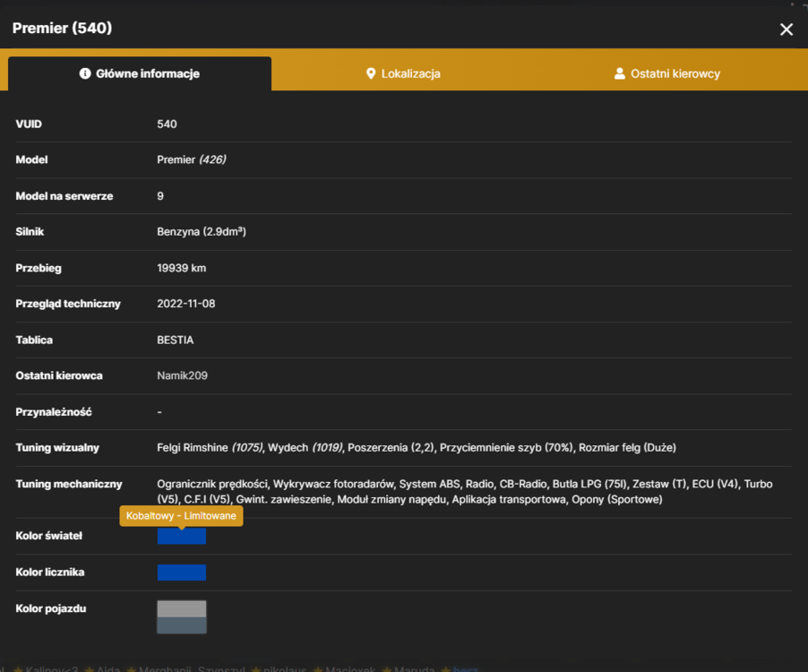808x672 pixels.
Task: Click the dark slate Kolor pojazdu swatch
Action: click(x=181, y=625)
